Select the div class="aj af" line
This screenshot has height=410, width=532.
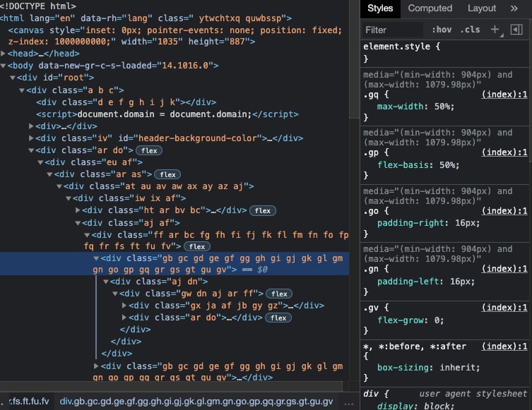coord(131,223)
